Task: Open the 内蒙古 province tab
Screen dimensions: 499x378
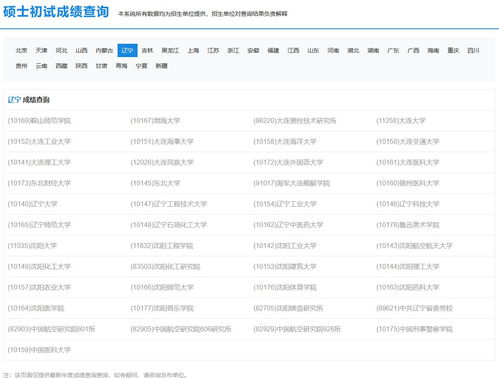Action: point(104,50)
